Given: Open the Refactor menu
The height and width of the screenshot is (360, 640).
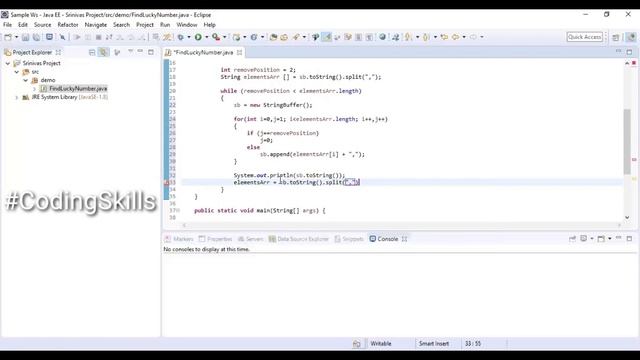Looking at the screenshot, I should click(x=68, y=25).
